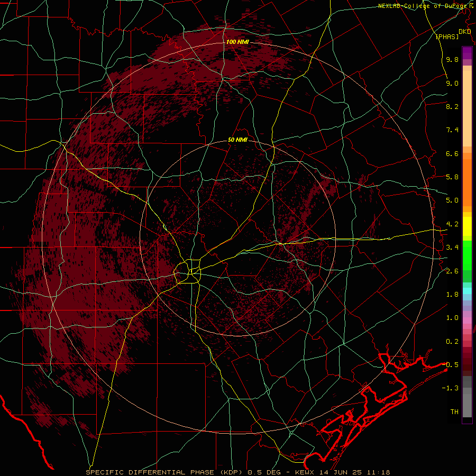Click the 7.4 value on the legend
The height and width of the screenshot is (476, 476).
point(452,130)
